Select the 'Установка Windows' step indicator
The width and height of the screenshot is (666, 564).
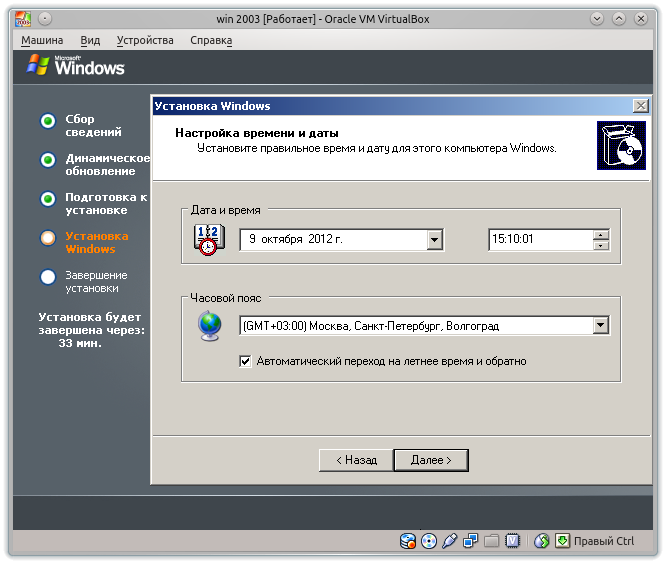[48, 238]
